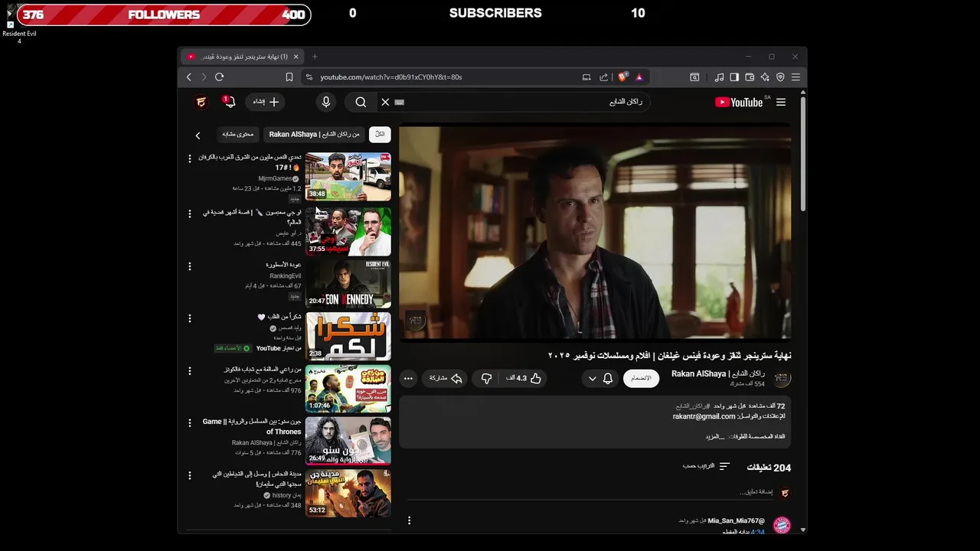Open options menu for Game of Thrones video
The height and width of the screenshot is (551, 980).
tap(190, 423)
